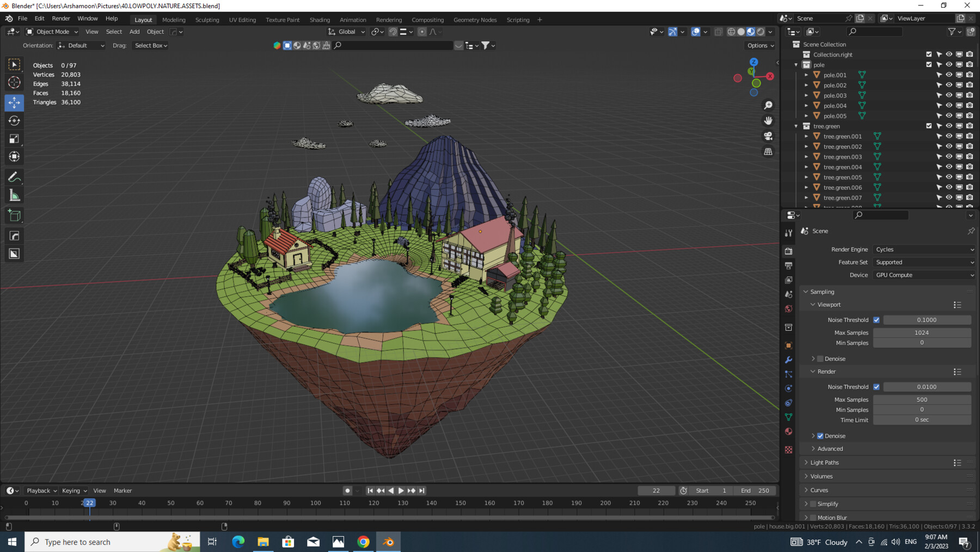Collapse the pole collection in the outliner
Screen dimensions: 980x552
coord(796,64)
